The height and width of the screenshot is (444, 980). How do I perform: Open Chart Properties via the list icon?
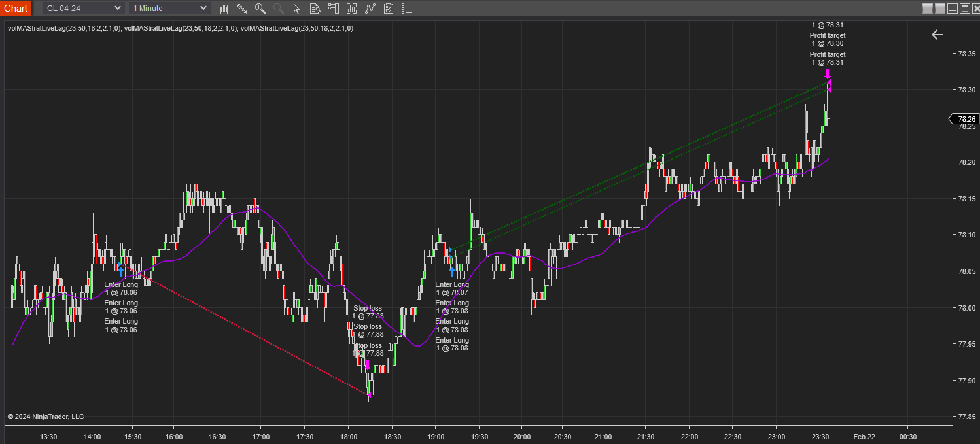407,9
